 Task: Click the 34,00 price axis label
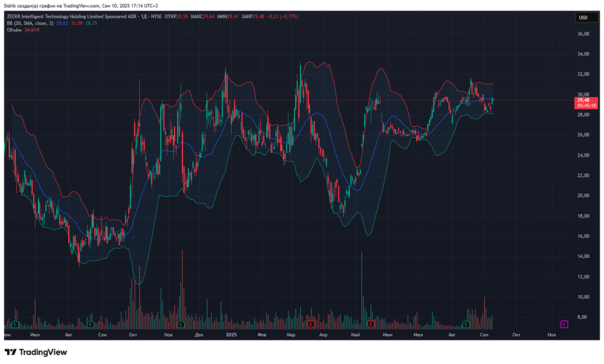point(583,54)
